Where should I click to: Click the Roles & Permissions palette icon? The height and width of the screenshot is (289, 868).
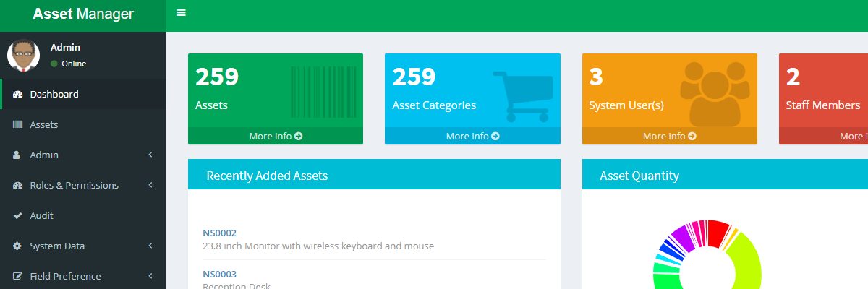(17, 186)
